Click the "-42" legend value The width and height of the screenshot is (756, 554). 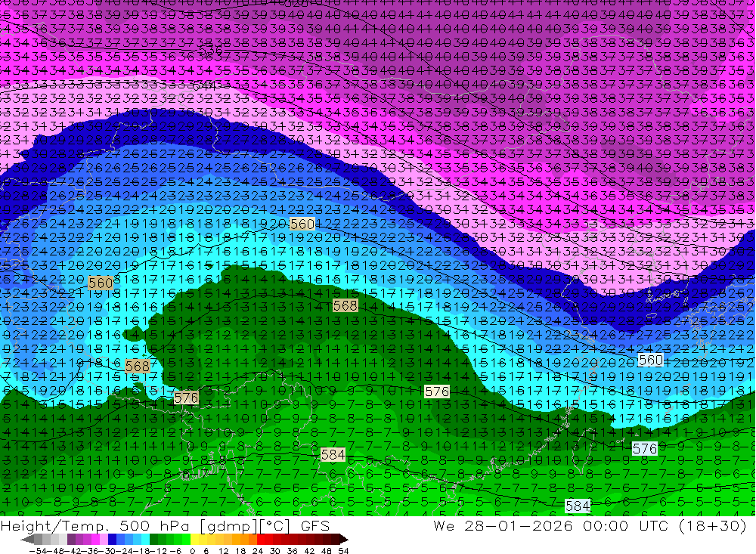[x=74, y=551]
